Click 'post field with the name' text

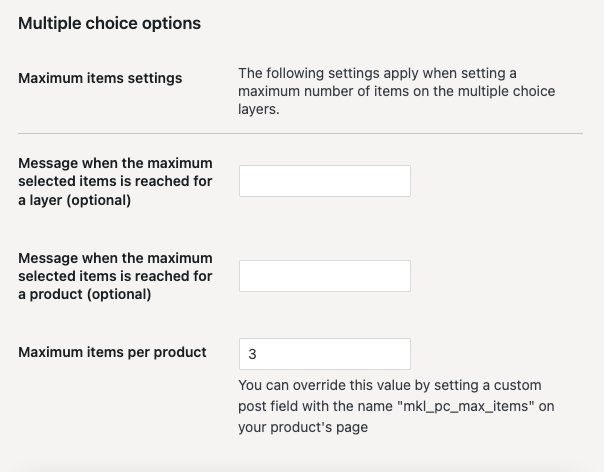coord(315,406)
